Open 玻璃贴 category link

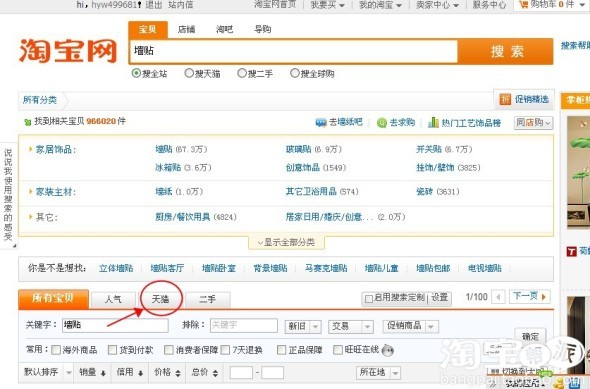tap(298, 150)
